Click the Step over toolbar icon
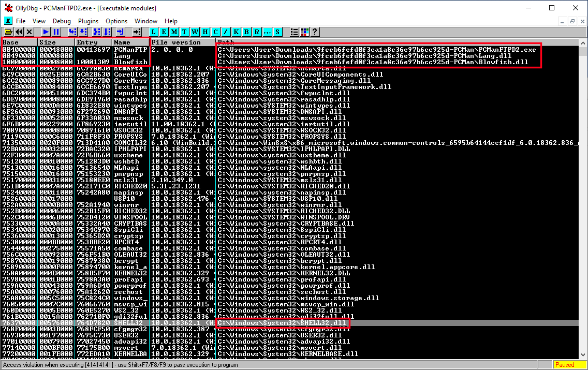 (83, 32)
